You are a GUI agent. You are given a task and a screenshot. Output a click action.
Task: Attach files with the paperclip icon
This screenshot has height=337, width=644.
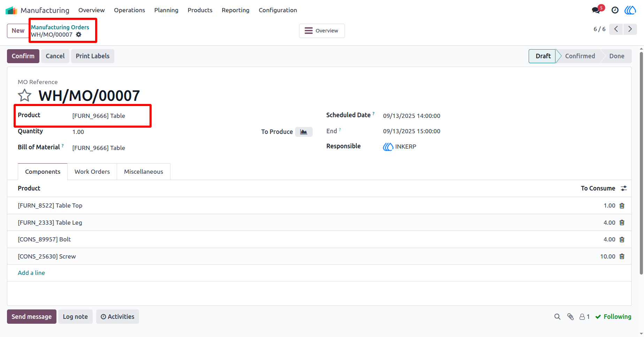tap(570, 317)
